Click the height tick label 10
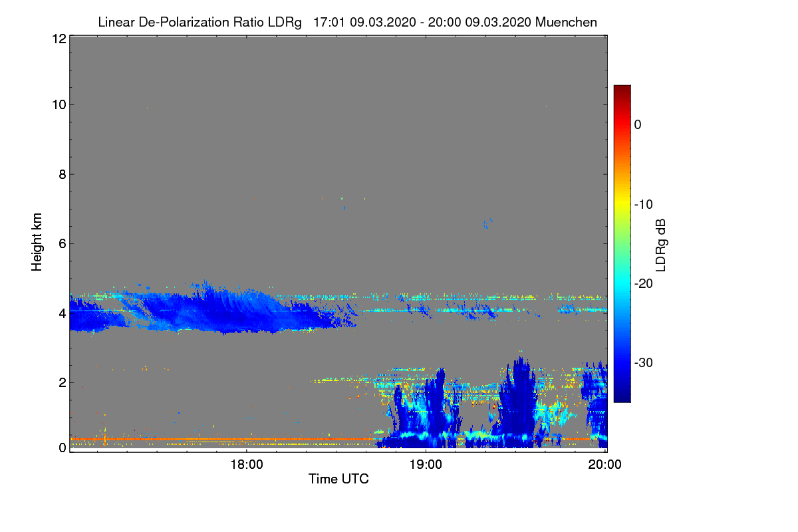Viewport: 798px width, 532px height. [59, 104]
